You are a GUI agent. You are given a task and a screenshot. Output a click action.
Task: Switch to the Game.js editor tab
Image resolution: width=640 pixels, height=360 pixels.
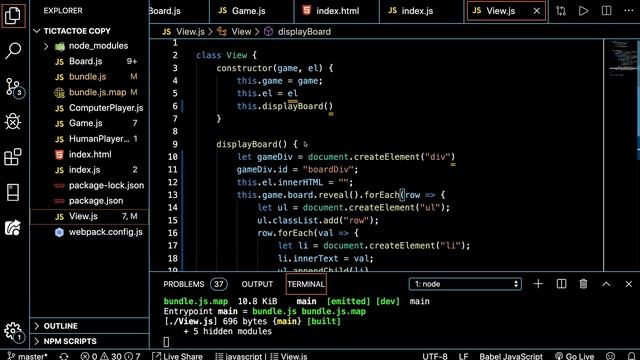[x=251, y=11]
